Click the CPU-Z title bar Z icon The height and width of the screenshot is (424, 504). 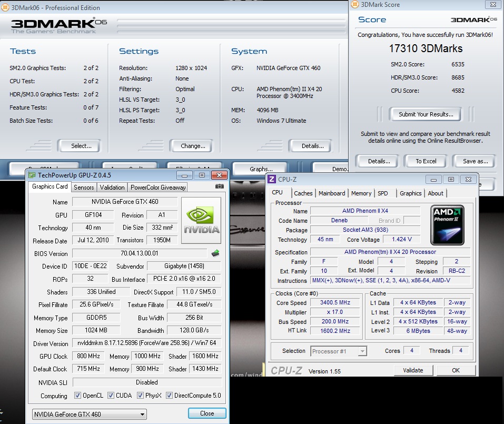272,180
